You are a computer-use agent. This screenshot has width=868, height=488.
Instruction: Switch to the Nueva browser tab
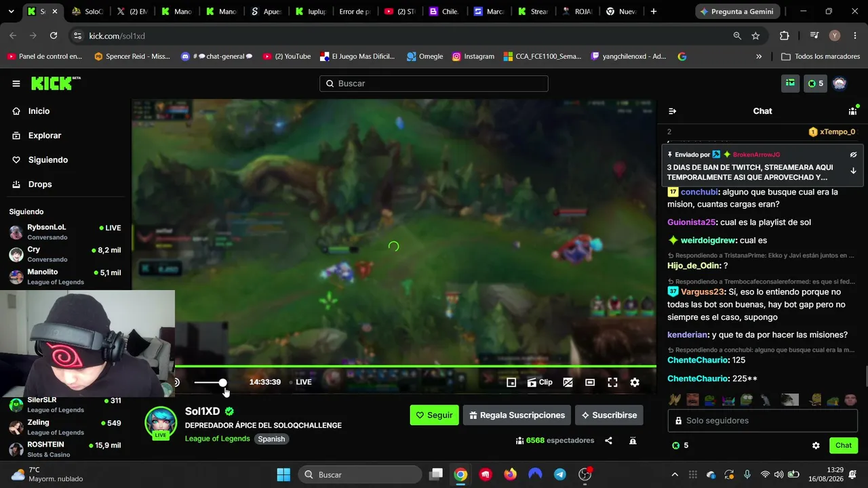[623, 12]
